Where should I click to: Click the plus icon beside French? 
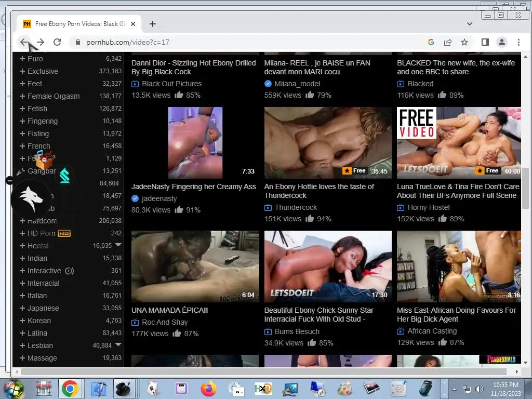(x=22, y=146)
